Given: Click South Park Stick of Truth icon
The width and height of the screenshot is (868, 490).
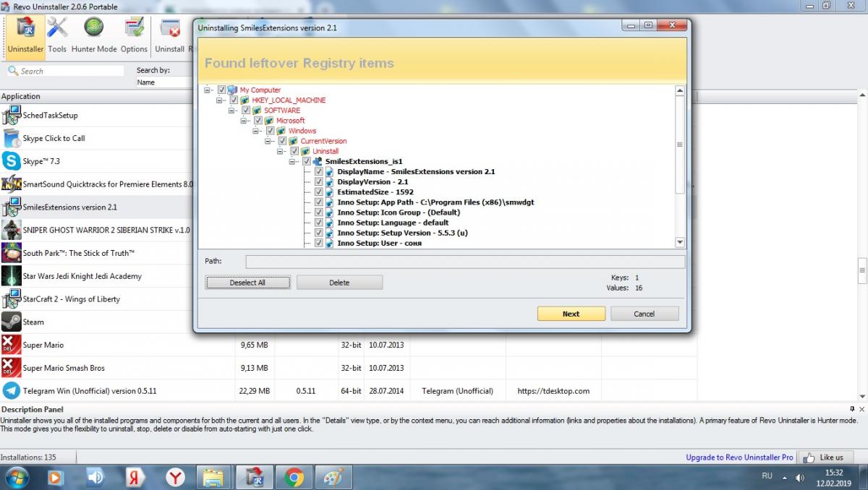Looking at the screenshot, I should tap(11, 253).
